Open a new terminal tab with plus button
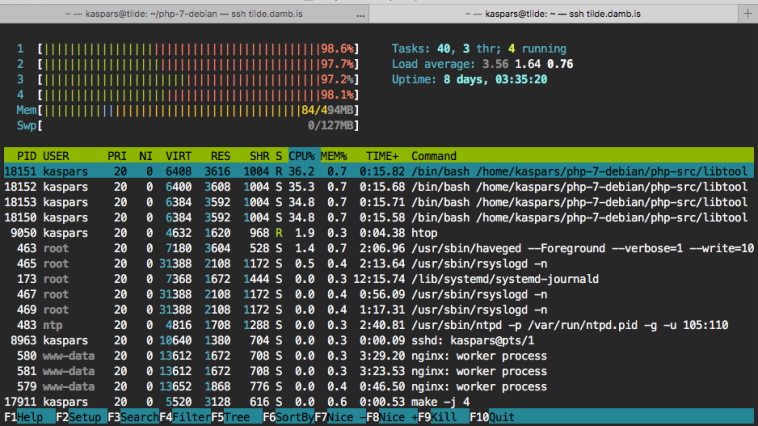Viewport: 758px width, 426px height. click(748, 14)
